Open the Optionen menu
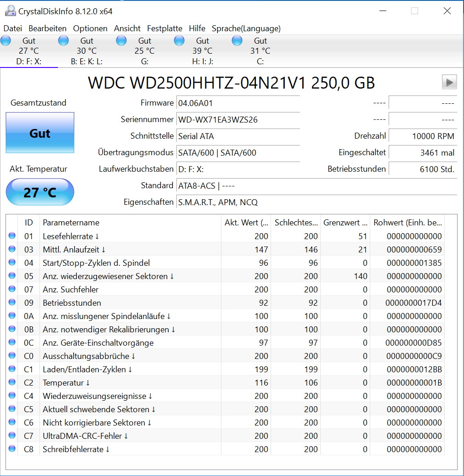The width and height of the screenshot is (464, 476). click(90, 28)
